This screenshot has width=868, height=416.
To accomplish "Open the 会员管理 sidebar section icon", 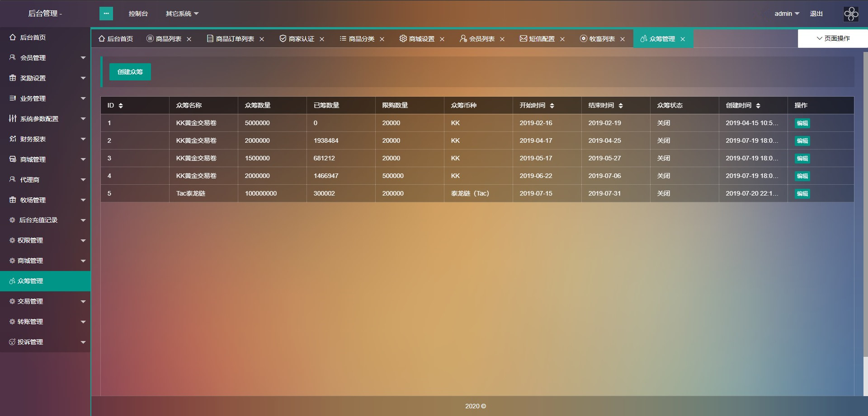I will click(11, 57).
